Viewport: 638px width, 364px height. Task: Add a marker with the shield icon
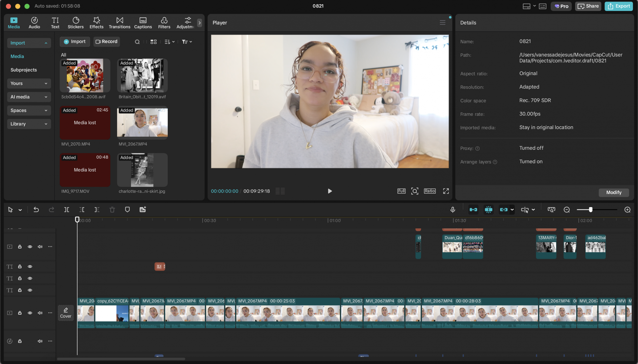click(x=127, y=210)
